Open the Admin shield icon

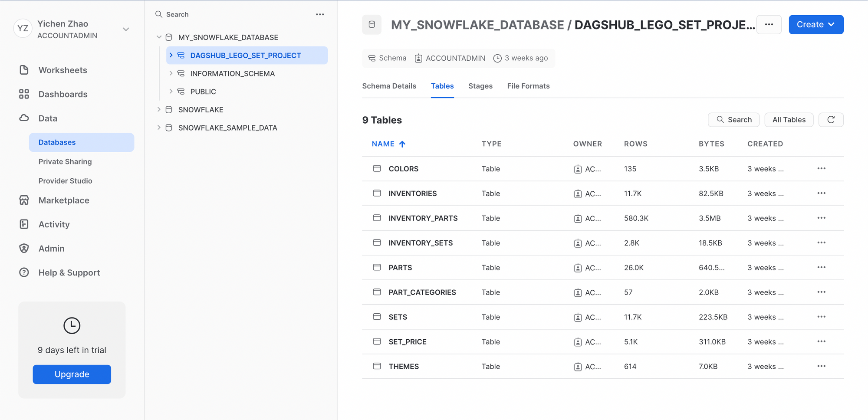(x=24, y=248)
